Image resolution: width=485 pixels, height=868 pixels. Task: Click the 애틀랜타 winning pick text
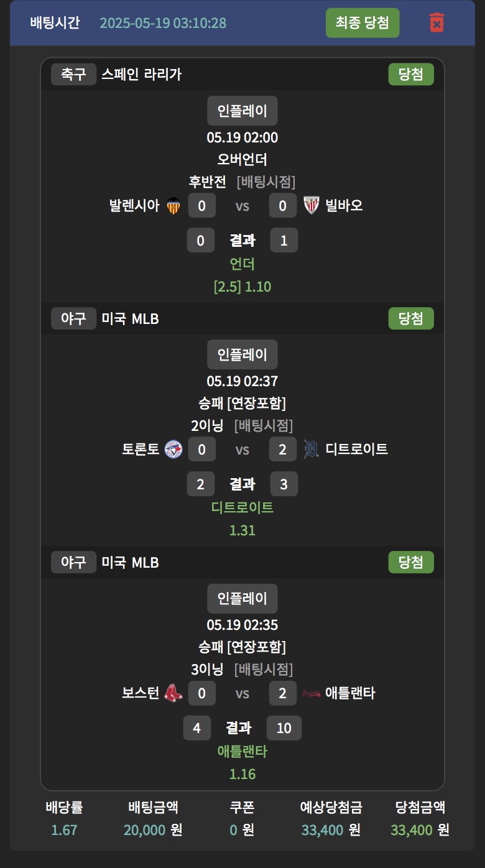pyautogui.click(x=242, y=752)
